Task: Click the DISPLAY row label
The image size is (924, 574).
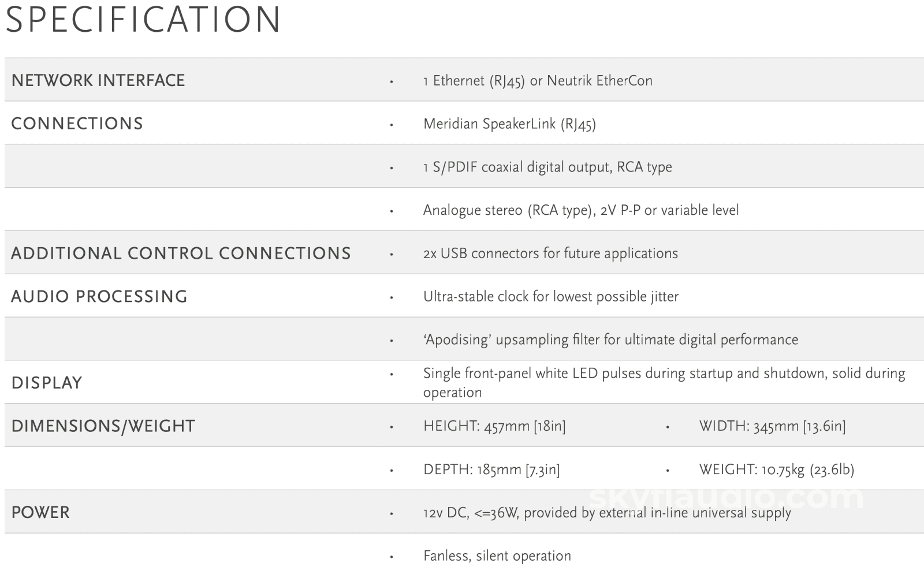Action: (x=47, y=383)
